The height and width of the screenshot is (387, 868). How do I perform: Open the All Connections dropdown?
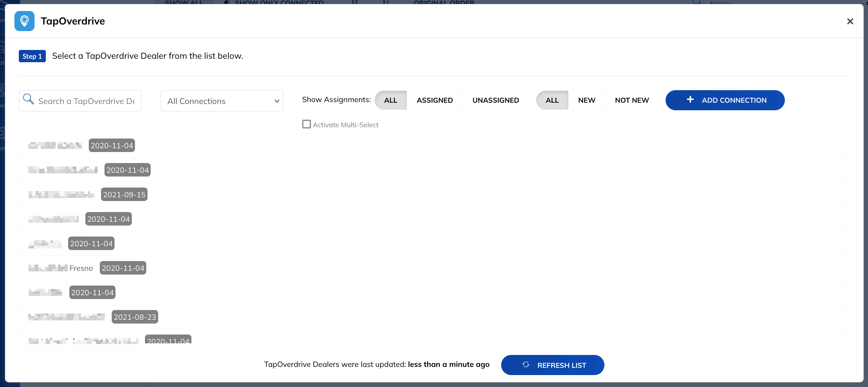point(222,101)
